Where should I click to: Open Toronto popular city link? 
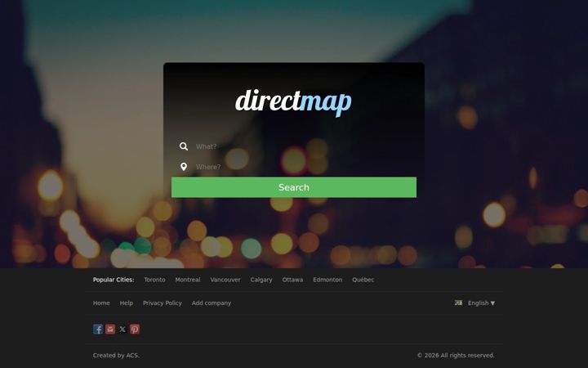tap(154, 280)
